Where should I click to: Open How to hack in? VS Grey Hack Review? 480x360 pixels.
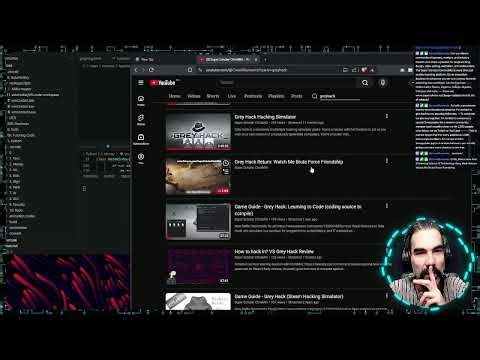[x=274, y=252]
